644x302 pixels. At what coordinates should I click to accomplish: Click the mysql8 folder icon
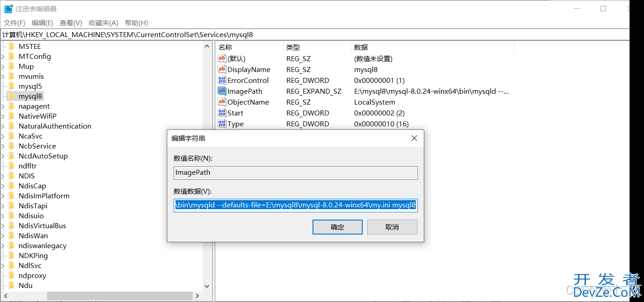(x=11, y=96)
